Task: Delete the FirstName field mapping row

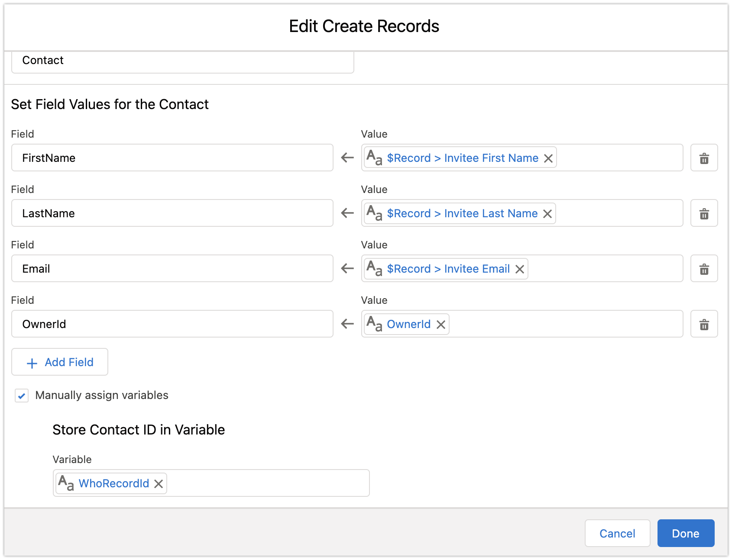Action: pyautogui.click(x=704, y=158)
